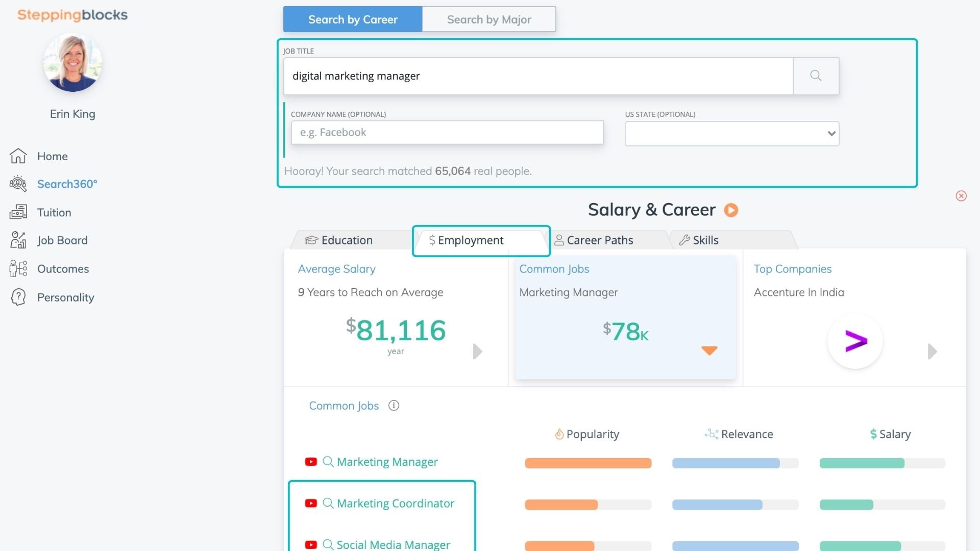The image size is (980, 551).
Task: Open Marketing Manager job link
Action: [x=387, y=462]
